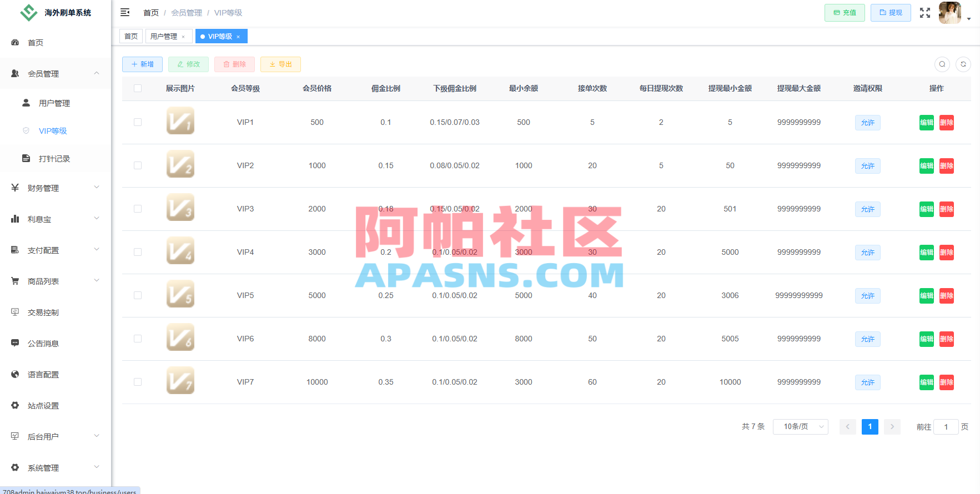Open the VIP5 badge image

180,294
